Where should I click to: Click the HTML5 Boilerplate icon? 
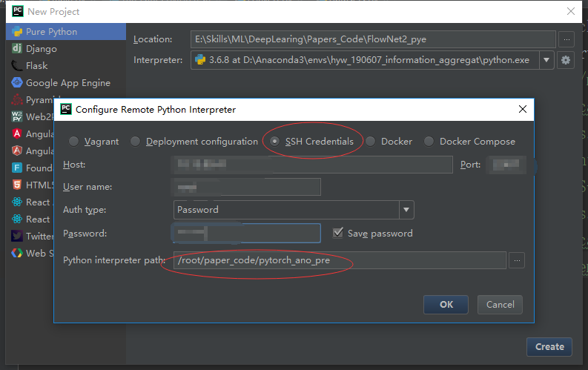(x=17, y=185)
